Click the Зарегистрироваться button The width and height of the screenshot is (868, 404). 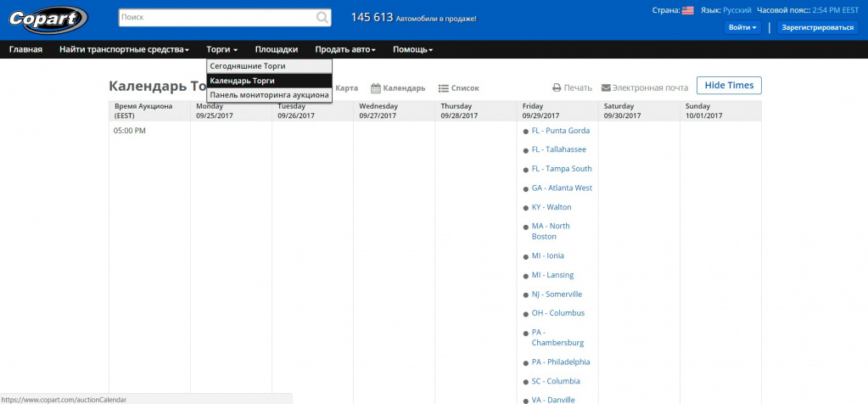tap(818, 28)
